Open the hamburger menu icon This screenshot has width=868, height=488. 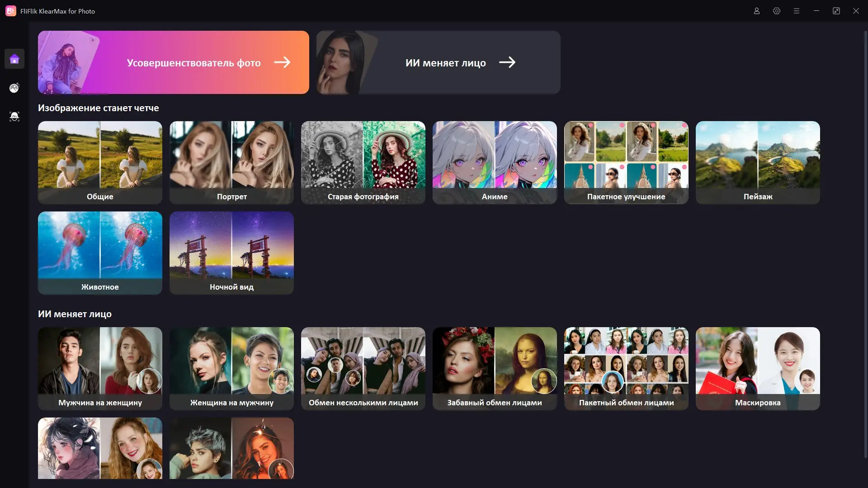pyautogui.click(x=797, y=10)
